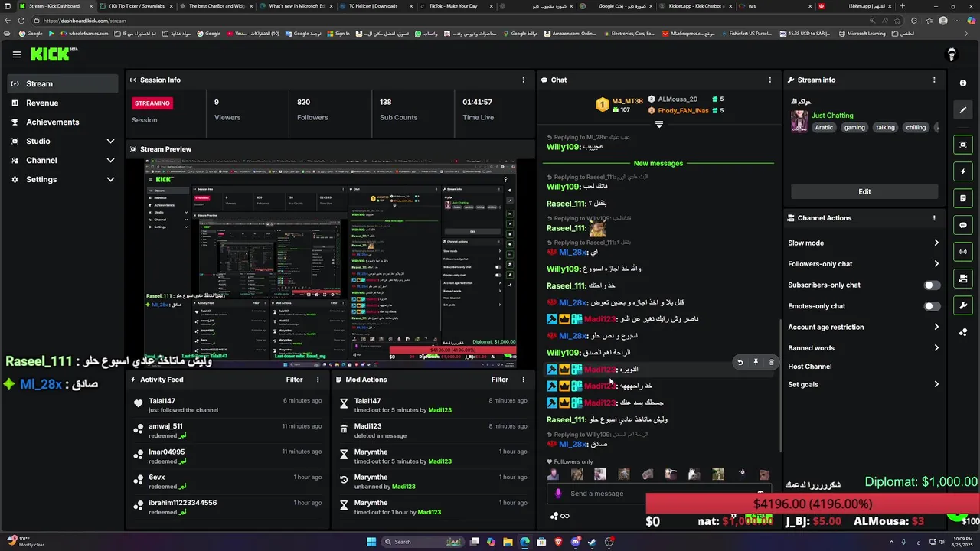This screenshot has height=551, width=980.
Task: Click the info icon in right sidebar
Action: pyautogui.click(x=963, y=83)
